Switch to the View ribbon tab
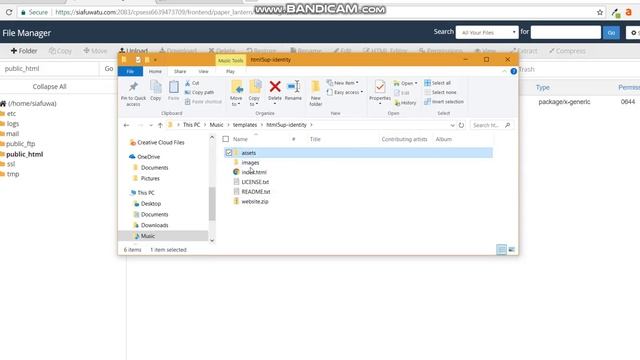Image resolution: width=640 pixels, height=360 pixels. coord(203,71)
